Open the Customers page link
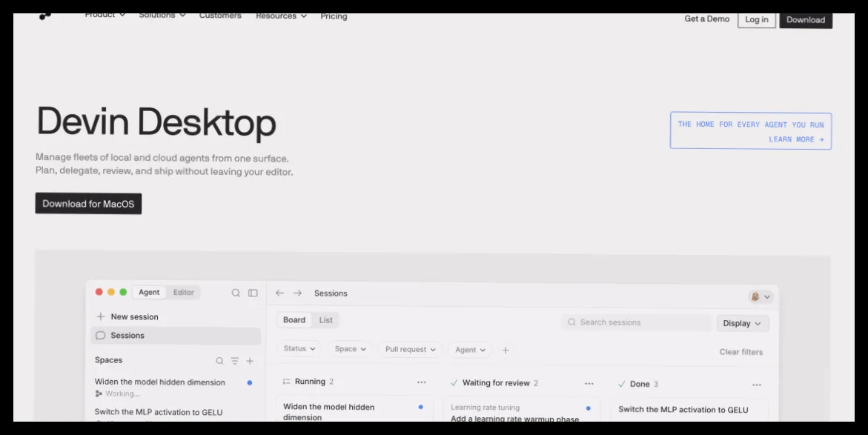 [x=220, y=16]
